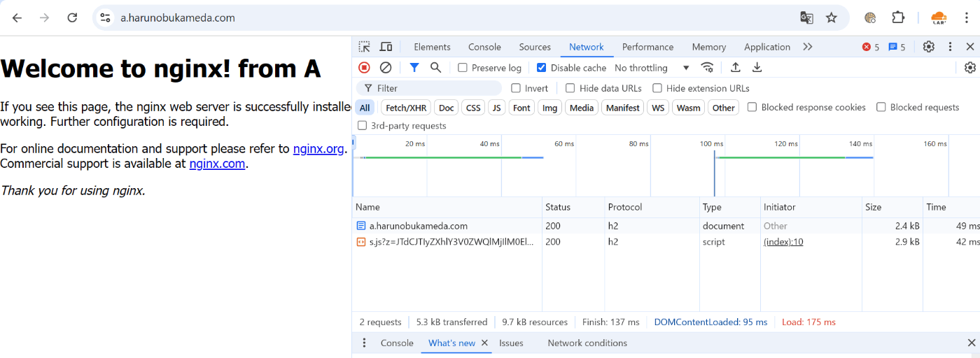Filter requests by Media type
Viewport: 980px width, 358px height.
582,108
